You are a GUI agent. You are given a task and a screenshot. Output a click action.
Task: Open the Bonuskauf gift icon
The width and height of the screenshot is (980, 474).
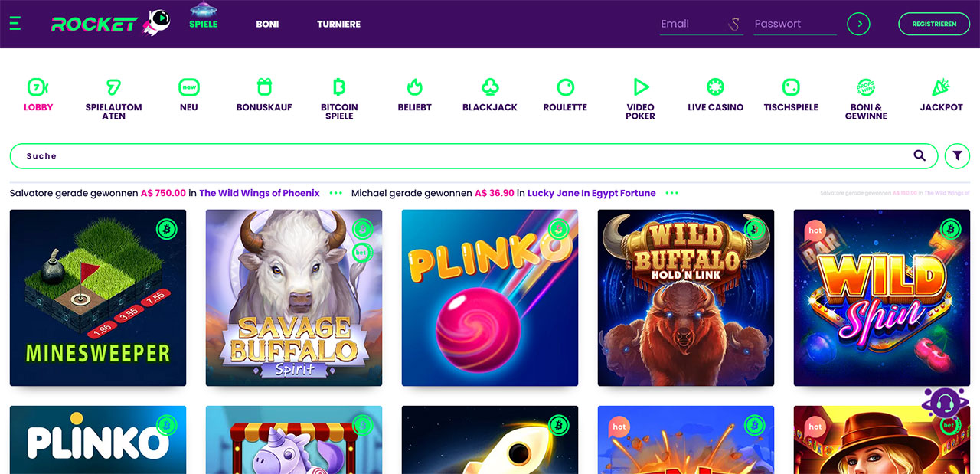264,87
